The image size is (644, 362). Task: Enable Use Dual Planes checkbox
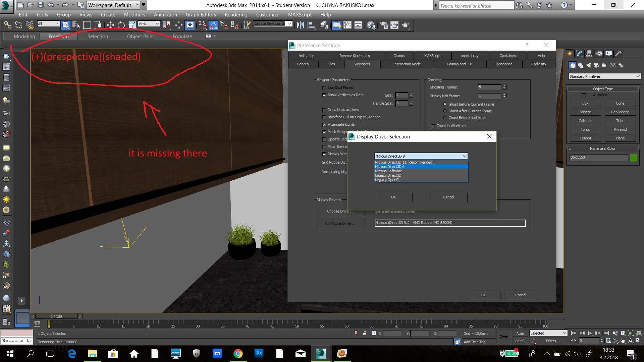coord(324,88)
